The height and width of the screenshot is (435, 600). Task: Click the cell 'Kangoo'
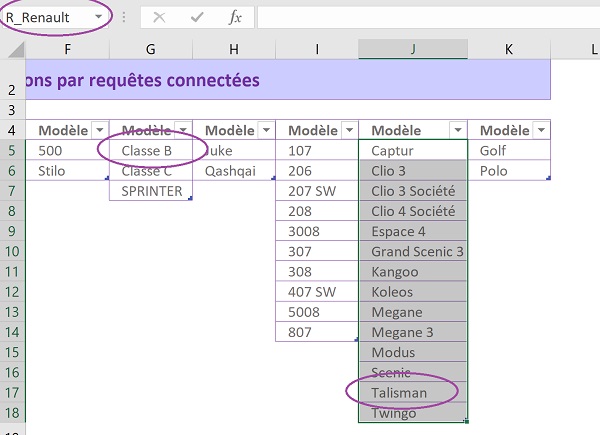tap(413, 272)
